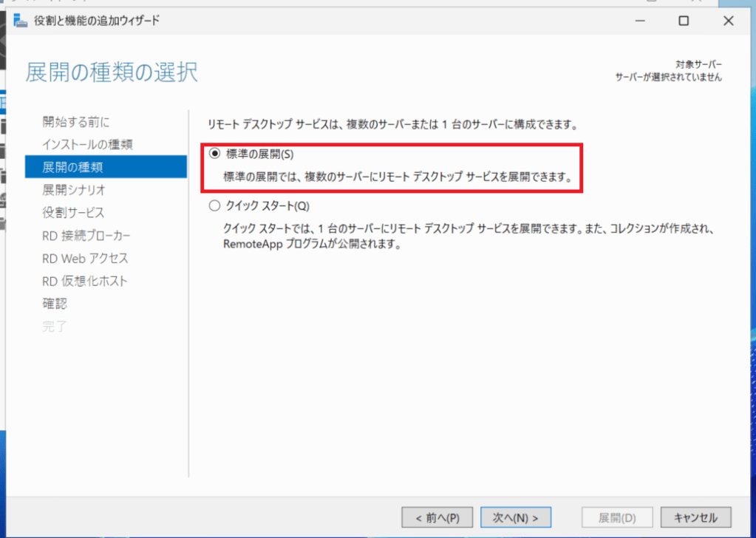Select the クイック スタート(Q) radio button
756x538 pixels.
pyautogui.click(x=215, y=206)
